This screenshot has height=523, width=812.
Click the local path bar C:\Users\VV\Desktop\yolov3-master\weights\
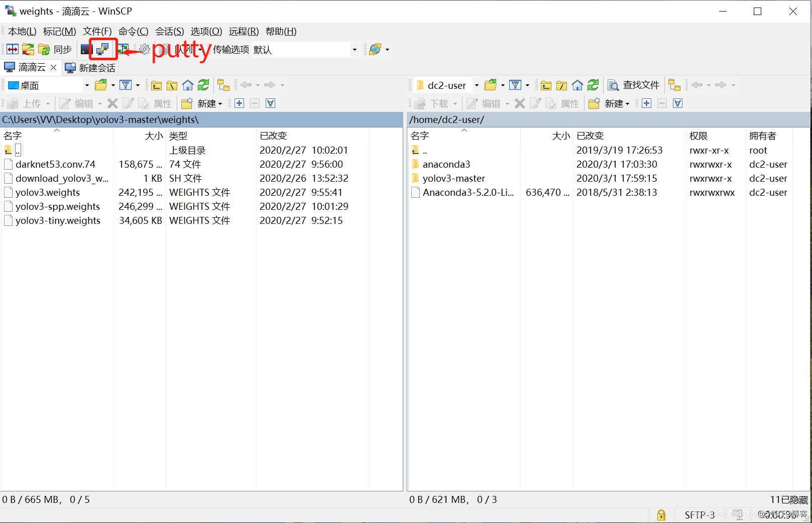[x=201, y=119]
